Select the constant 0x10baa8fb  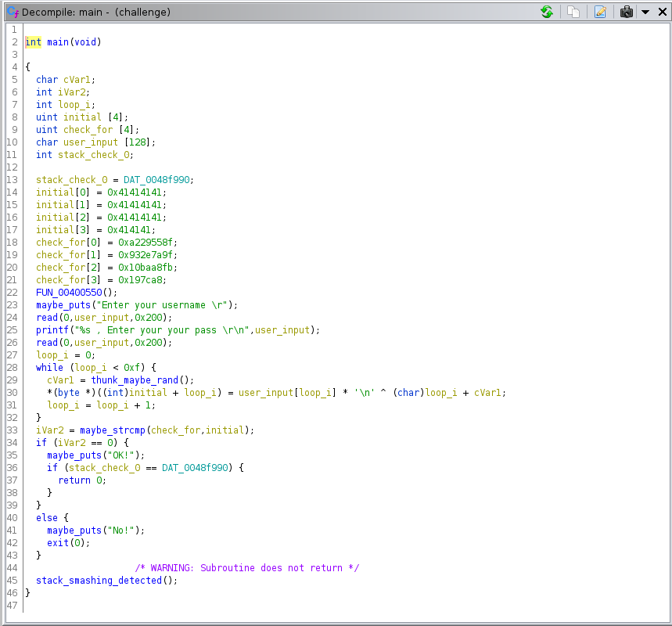(x=146, y=267)
